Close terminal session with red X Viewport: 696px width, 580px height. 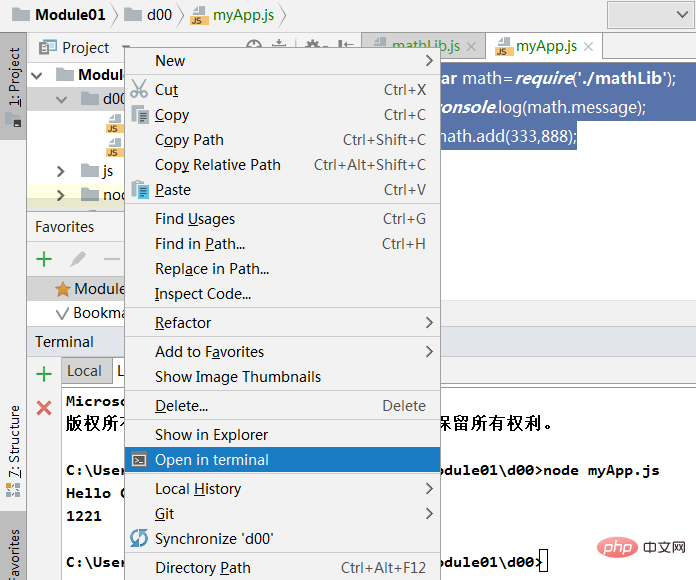coord(44,408)
